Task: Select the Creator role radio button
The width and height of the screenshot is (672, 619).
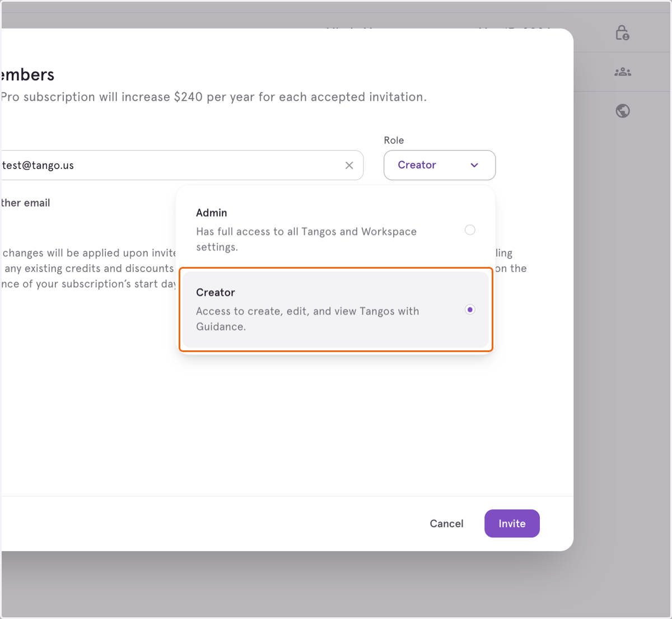Action: (x=470, y=309)
